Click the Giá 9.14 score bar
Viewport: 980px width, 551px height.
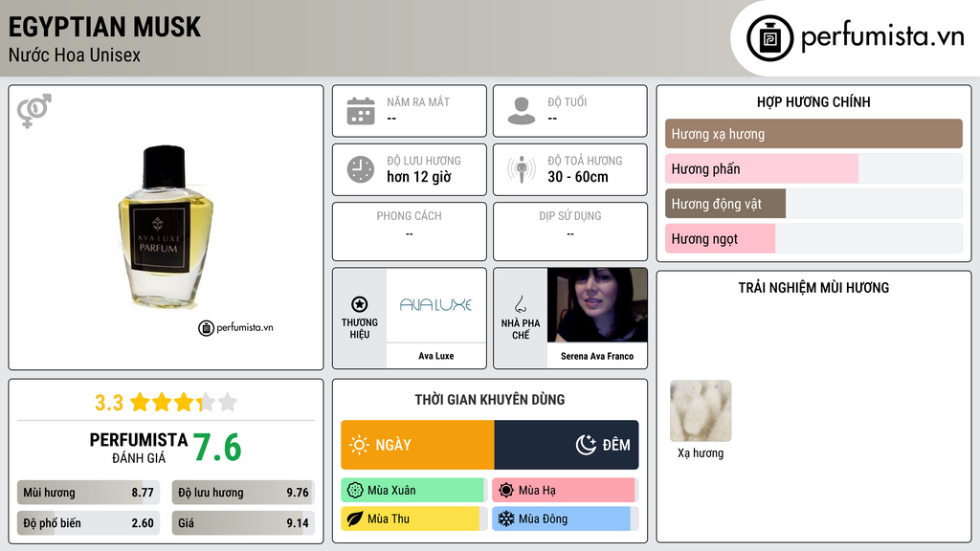[x=243, y=523]
